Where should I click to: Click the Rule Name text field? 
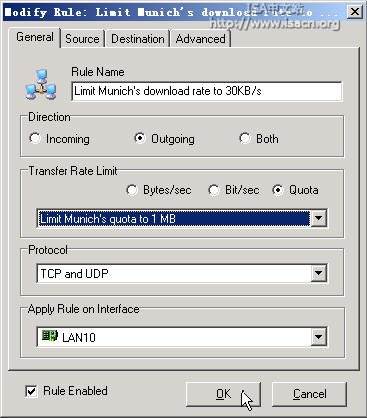tap(207, 91)
